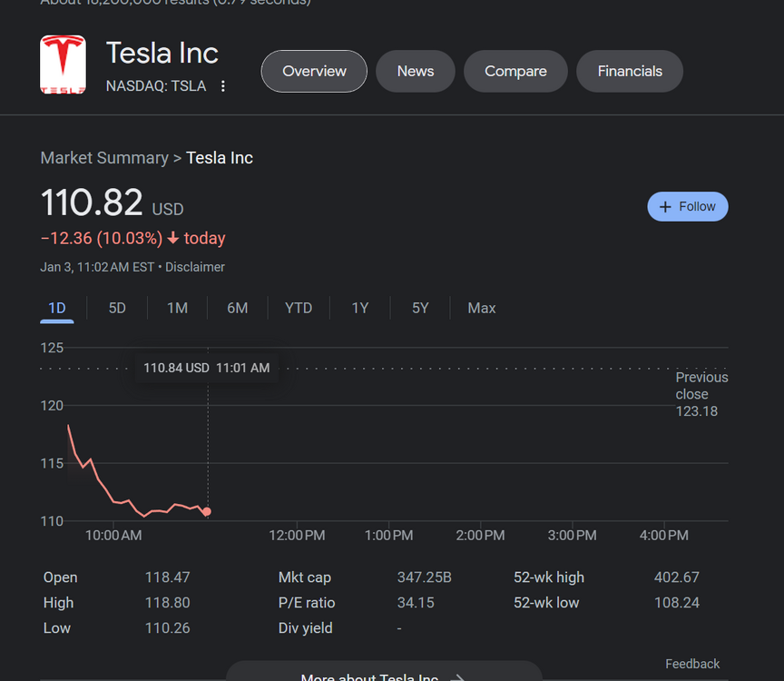Viewport: 784px width, 681px height.
Task: Select the 1D time range
Action: (x=57, y=309)
